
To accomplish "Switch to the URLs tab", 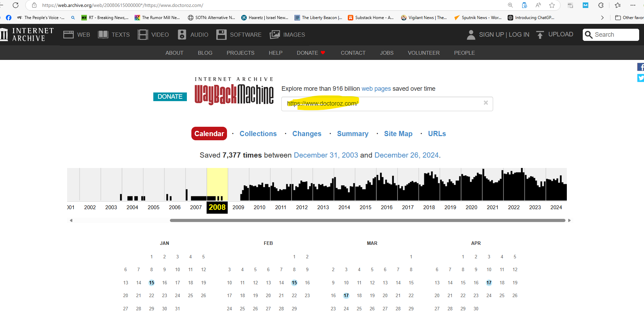I will pyautogui.click(x=437, y=134).
